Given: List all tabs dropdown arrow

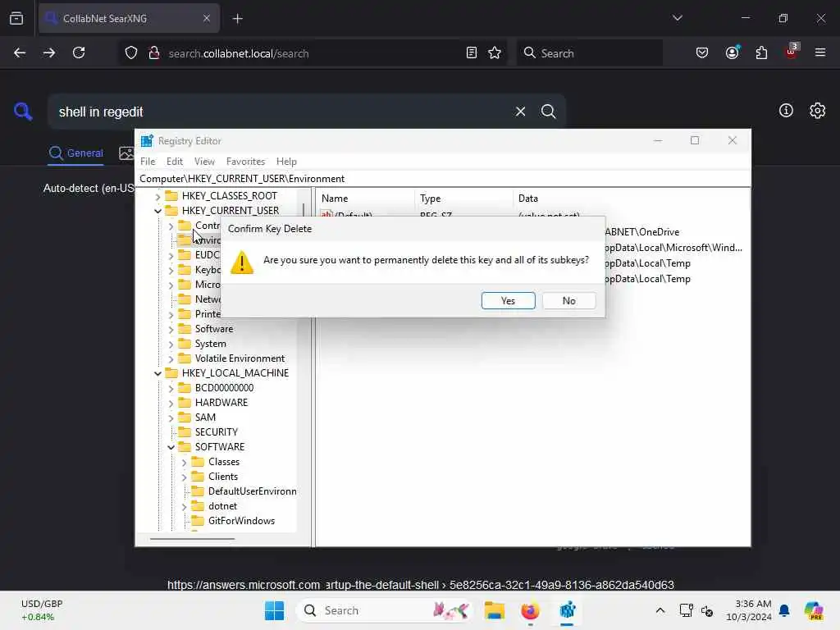Looking at the screenshot, I should (677, 18).
